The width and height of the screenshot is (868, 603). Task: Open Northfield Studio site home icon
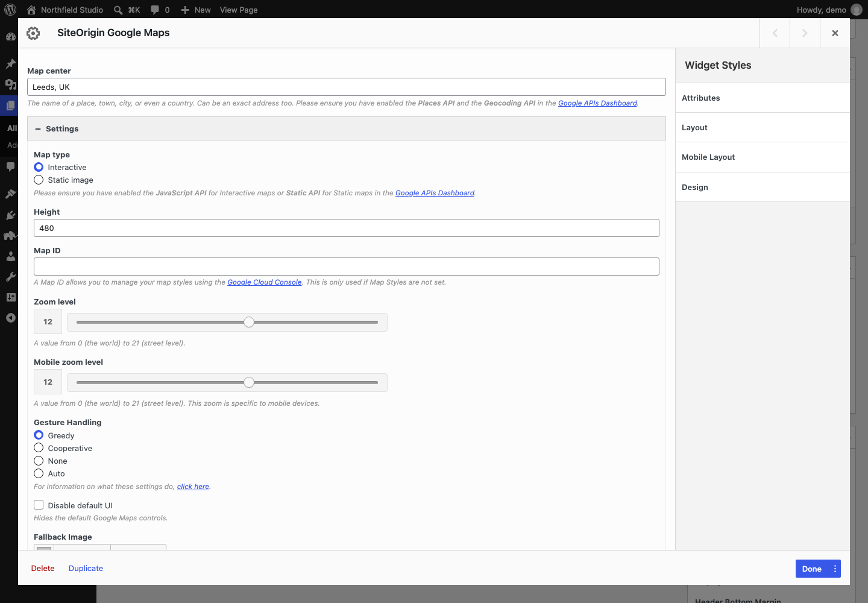pyautogui.click(x=31, y=10)
